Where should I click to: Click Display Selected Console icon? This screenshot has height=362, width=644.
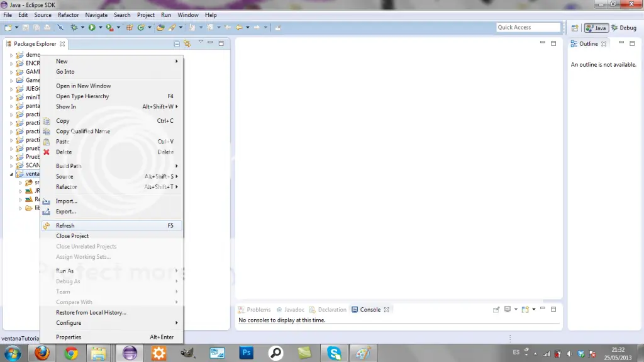tap(508, 309)
